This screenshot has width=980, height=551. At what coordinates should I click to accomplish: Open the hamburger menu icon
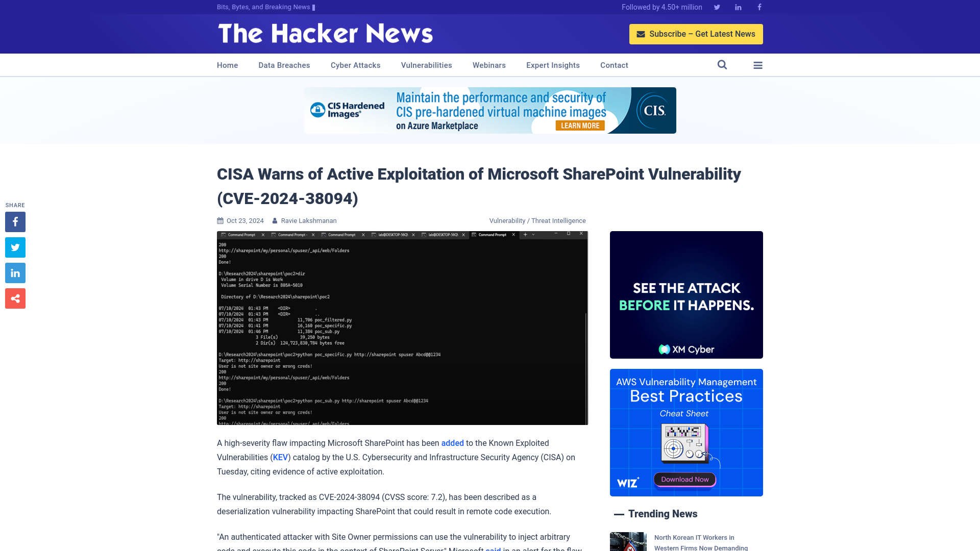point(758,65)
